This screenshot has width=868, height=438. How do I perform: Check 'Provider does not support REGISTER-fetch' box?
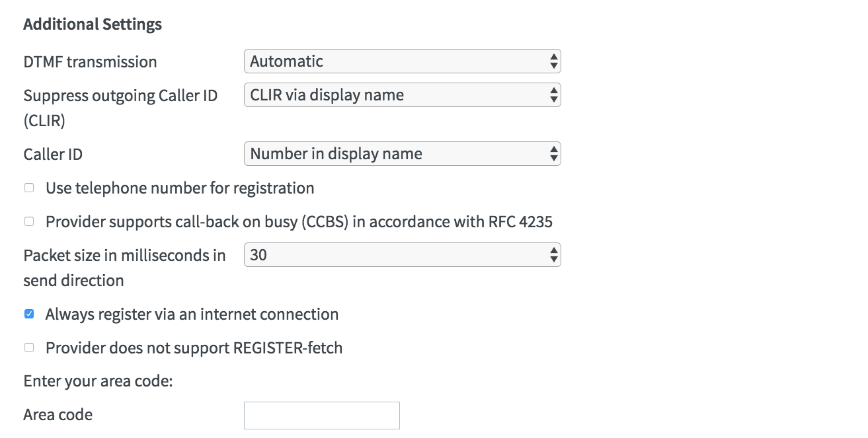(29, 347)
